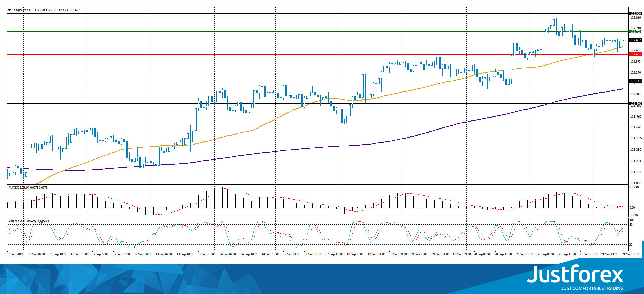Click the 18 Sep 11:00 time label
The height and width of the screenshot is (294, 644).
click(376, 254)
